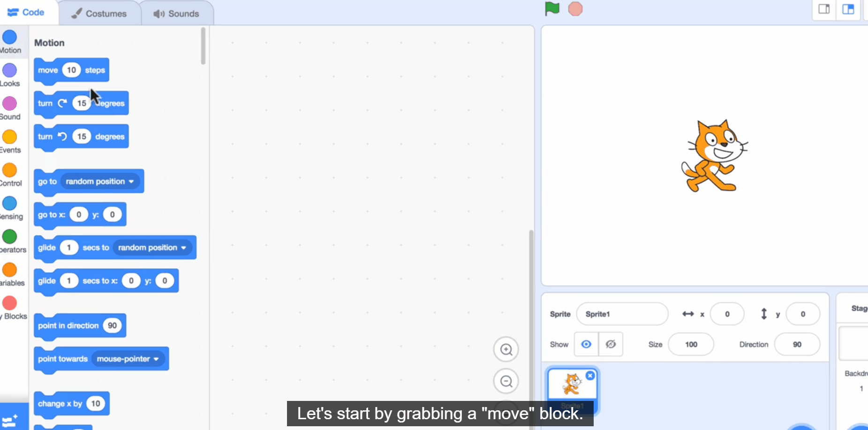Switch to the Costumes tab

point(99,14)
